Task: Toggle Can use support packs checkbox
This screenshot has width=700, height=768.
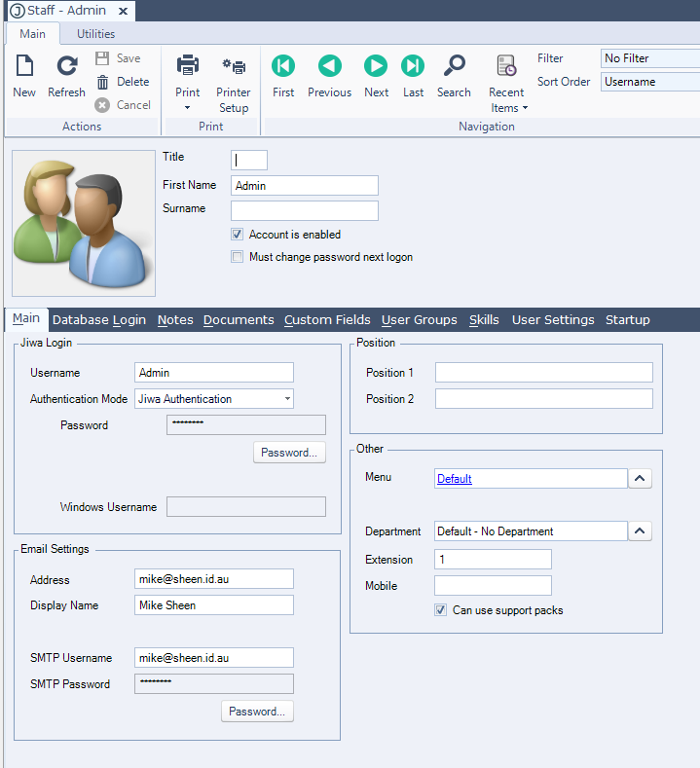Action: pyautogui.click(x=441, y=610)
